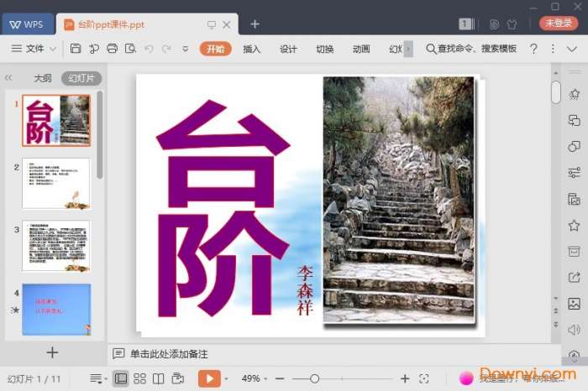Select the 幻灯片 slides panel toggle

click(81, 78)
